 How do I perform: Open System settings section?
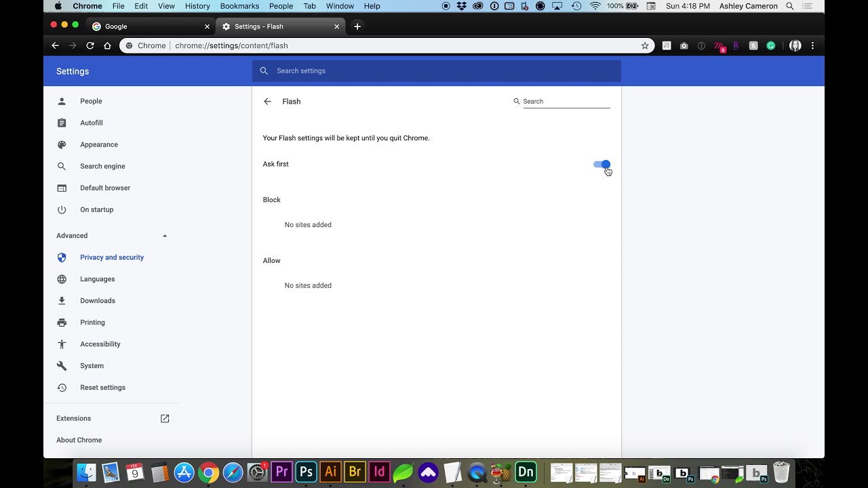click(x=92, y=366)
